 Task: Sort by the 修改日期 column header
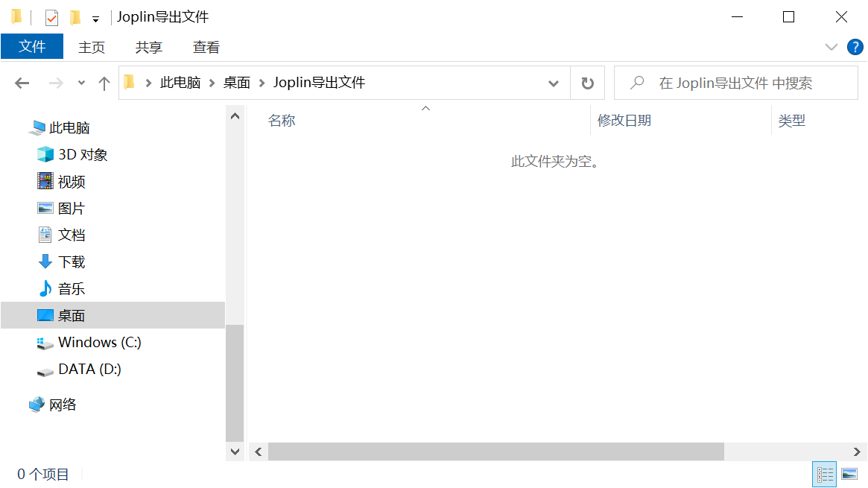point(624,121)
